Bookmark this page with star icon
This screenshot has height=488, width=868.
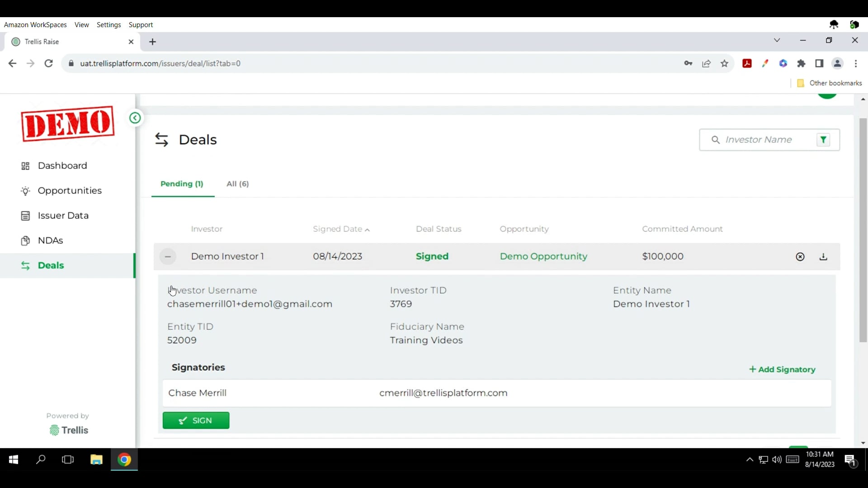coord(725,63)
